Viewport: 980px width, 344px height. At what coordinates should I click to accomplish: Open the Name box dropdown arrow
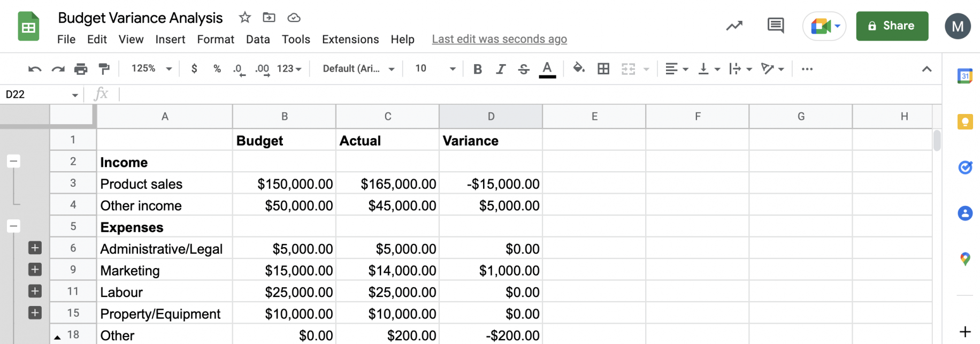[x=75, y=95]
